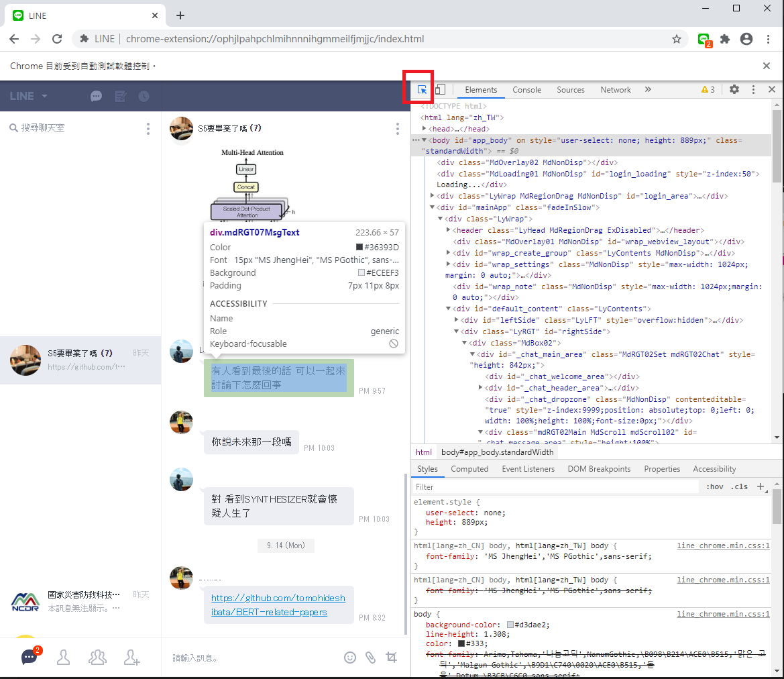Open the Multi-Head Attention image message
The width and height of the screenshot is (784, 679).
pos(252,184)
